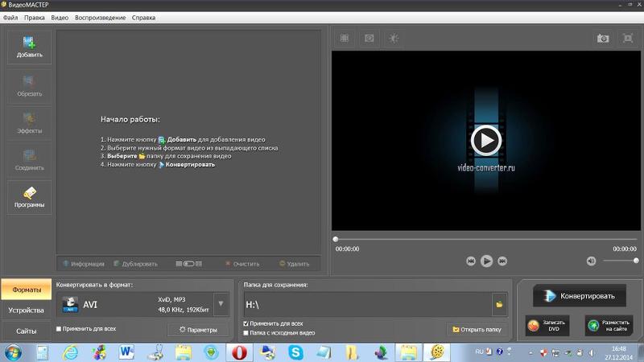
Task: Open the Справка menu
Action: (143, 18)
